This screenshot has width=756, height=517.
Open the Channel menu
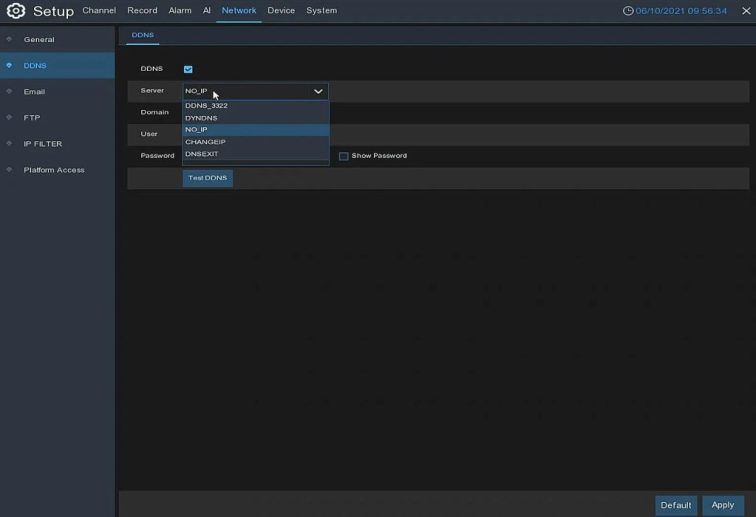99,11
